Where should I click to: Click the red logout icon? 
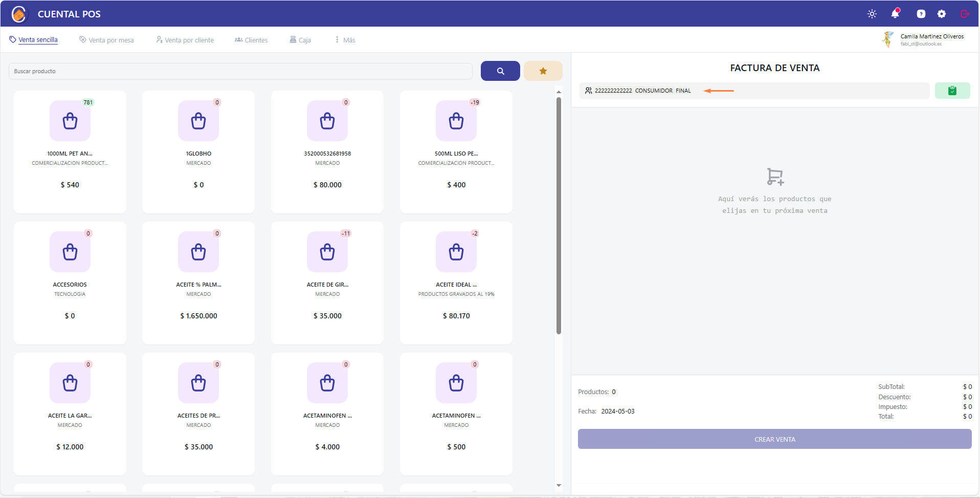tap(965, 14)
